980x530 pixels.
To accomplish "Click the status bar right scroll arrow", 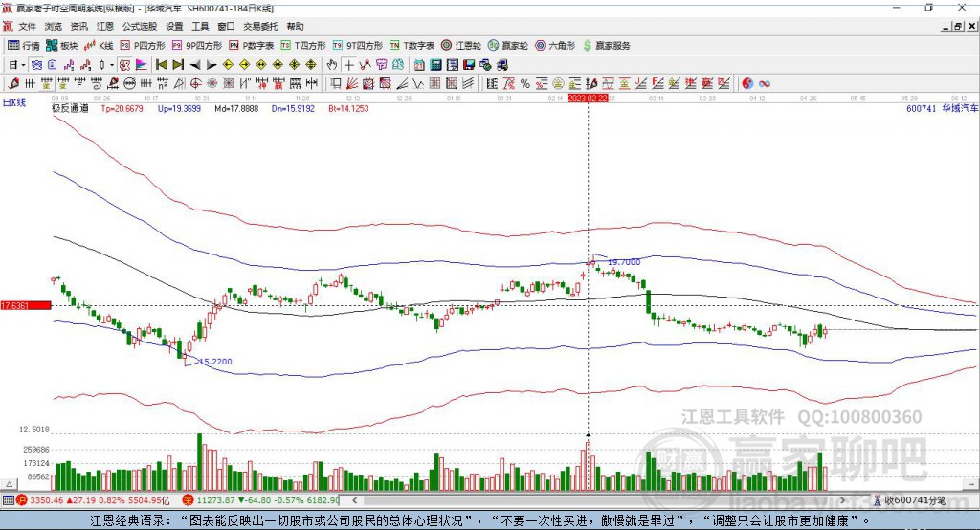I will coord(842,500).
